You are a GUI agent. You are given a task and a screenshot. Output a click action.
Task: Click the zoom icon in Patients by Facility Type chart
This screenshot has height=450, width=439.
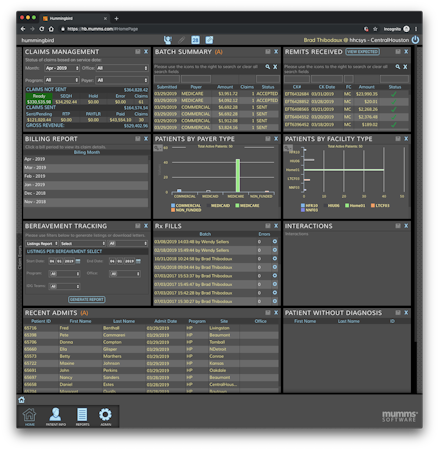coord(288,148)
